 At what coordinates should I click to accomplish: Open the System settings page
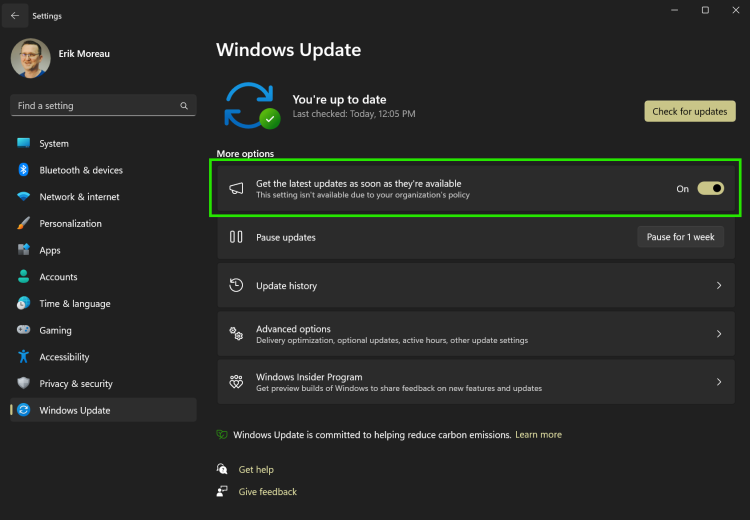pos(54,144)
